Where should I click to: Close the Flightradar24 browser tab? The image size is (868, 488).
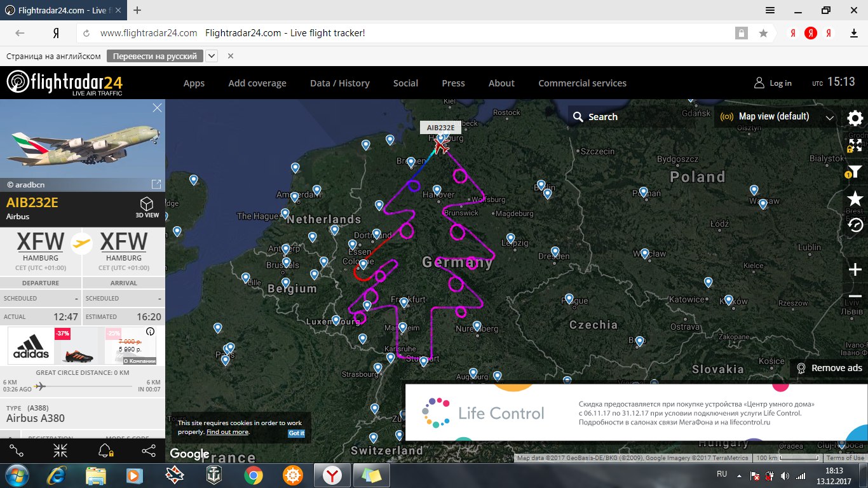118,10
